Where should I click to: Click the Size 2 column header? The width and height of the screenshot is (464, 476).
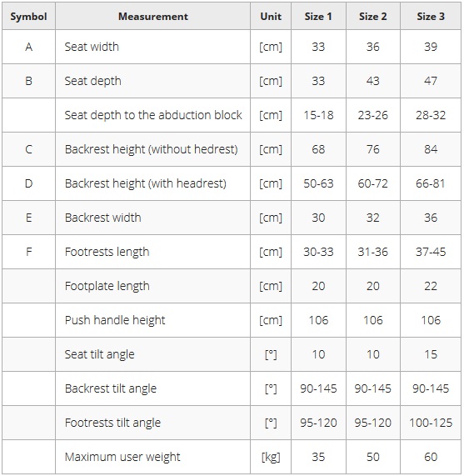click(372, 17)
